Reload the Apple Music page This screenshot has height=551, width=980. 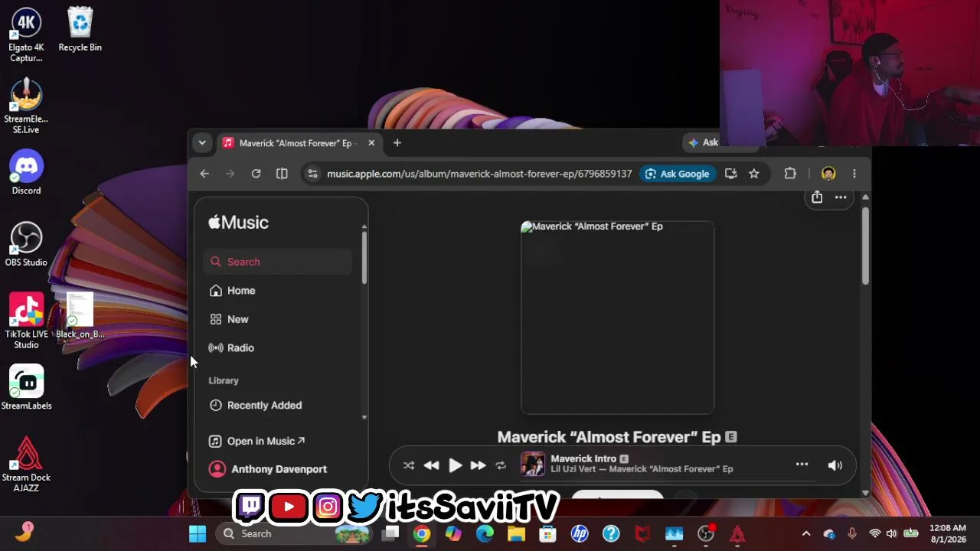tap(256, 174)
